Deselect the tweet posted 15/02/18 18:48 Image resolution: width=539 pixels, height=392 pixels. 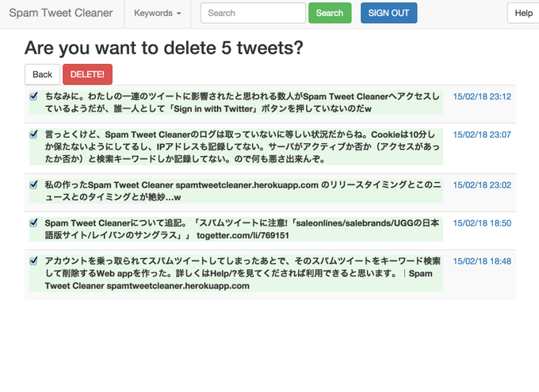(x=33, y=261)
